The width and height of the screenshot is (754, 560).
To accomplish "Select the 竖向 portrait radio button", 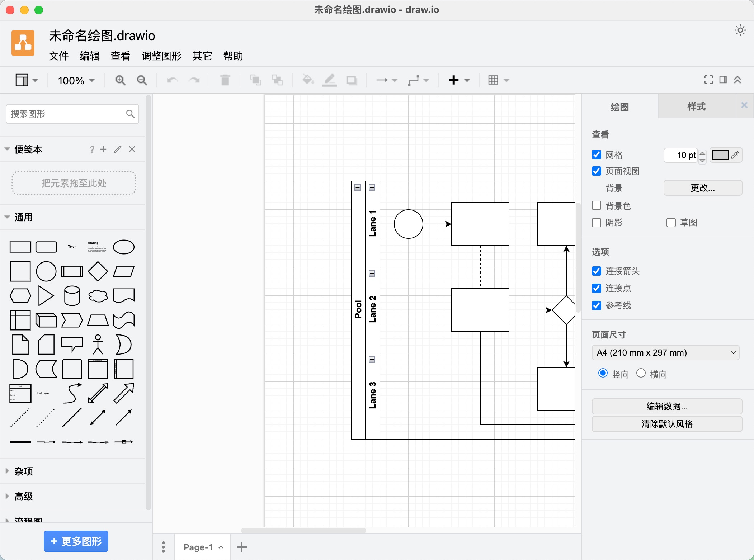I will (x=603, y=373).
